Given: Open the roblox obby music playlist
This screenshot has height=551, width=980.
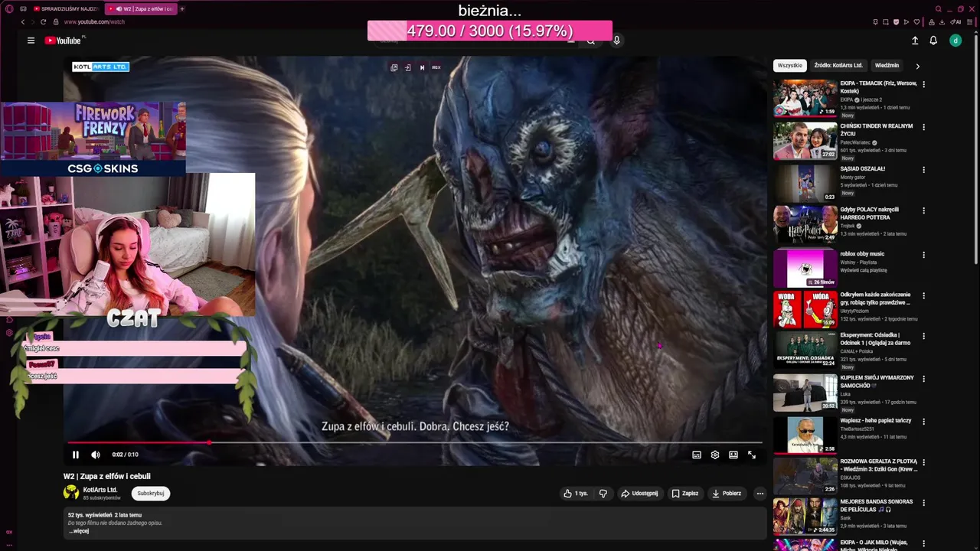Looking at the screenshot, I should click(x=805, y=268).
